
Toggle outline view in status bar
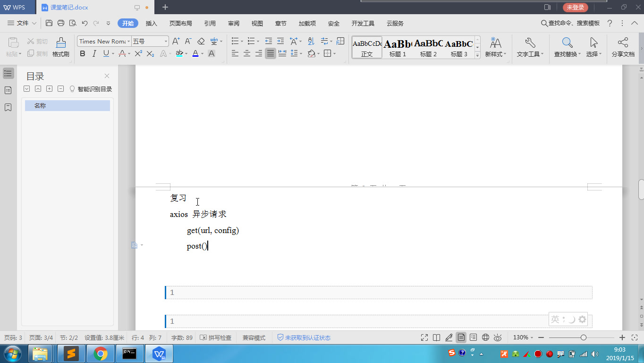474,337
